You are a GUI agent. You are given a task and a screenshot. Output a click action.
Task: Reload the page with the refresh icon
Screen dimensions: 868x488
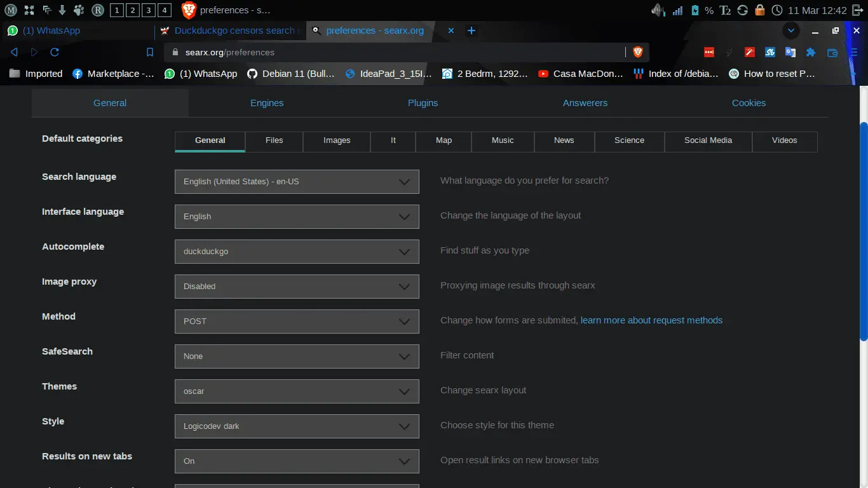55,52
